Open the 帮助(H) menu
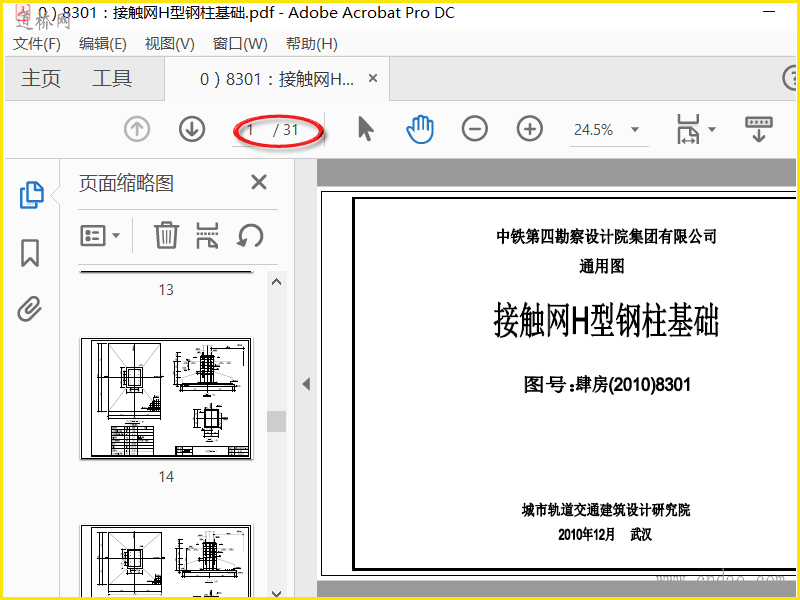 [x=312, y=44]
